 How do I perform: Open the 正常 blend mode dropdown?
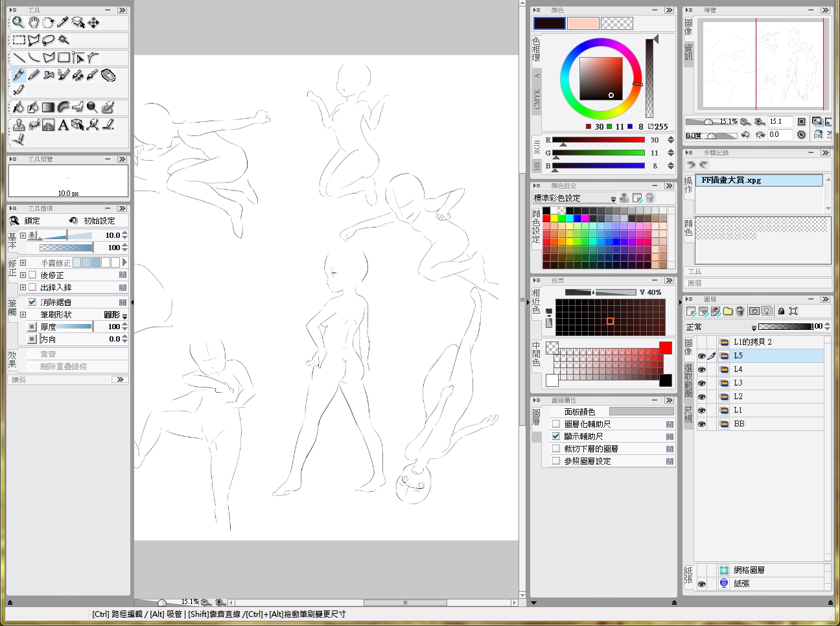[x=721, y=327]
